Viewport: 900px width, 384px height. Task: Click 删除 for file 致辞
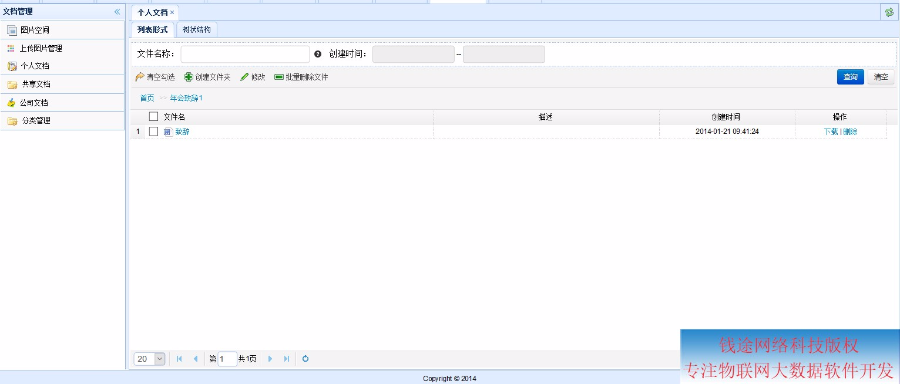click(850, 131)
